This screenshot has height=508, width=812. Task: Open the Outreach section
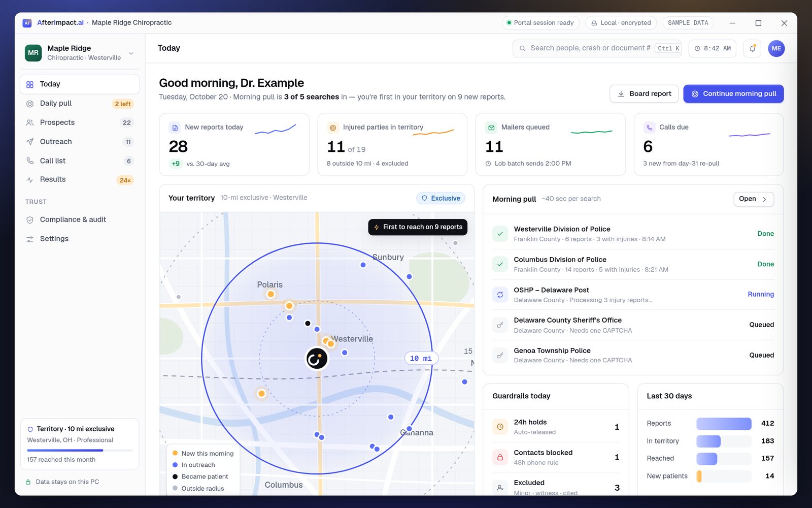coord(80,142)
